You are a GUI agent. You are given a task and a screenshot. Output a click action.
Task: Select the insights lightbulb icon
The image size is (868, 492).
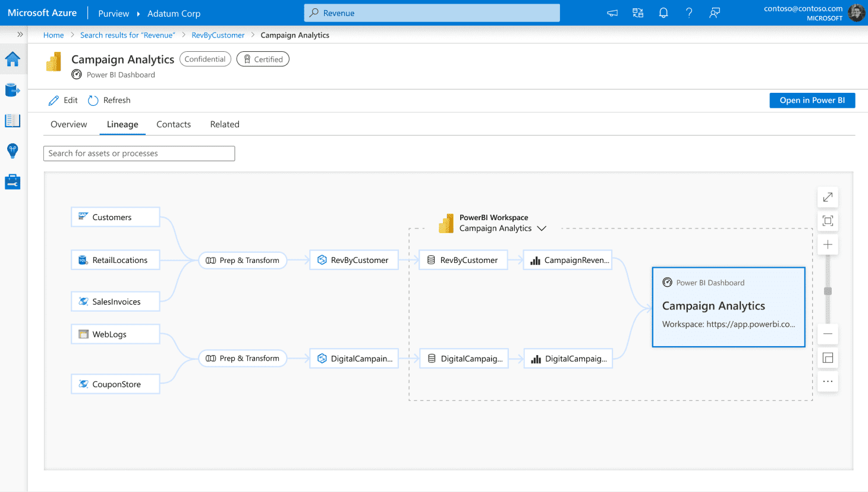click(x=12, y=151)
